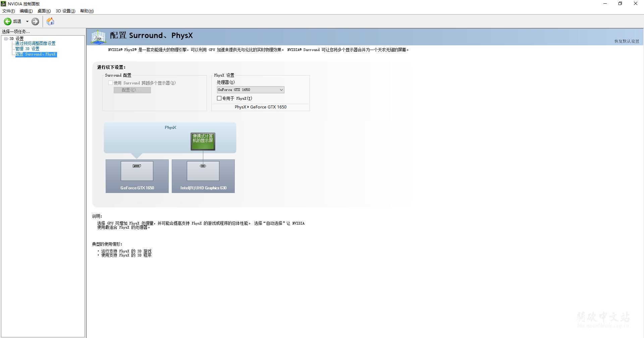Open the 文件(F) menu
Viewport: 644px width, 338px height.
pos(9,11)
